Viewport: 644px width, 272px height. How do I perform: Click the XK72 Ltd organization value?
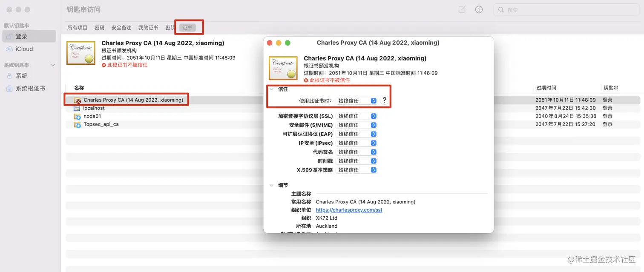pos(327,218)
